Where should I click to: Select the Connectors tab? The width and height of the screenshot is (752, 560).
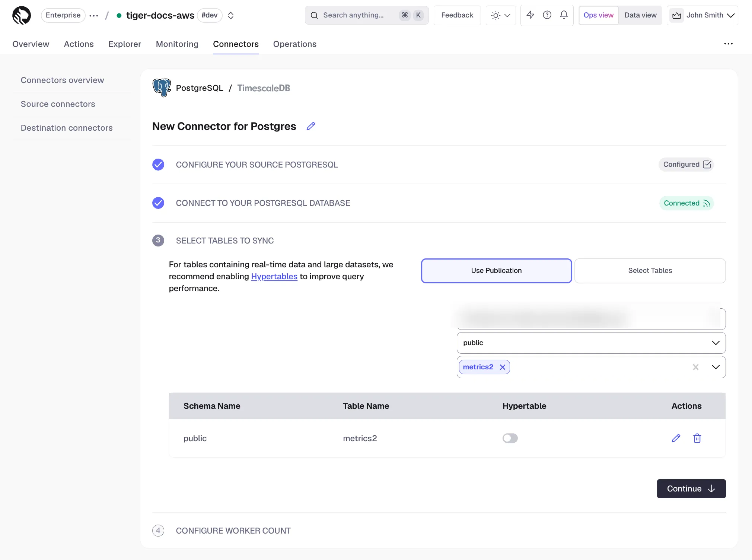point(236,44)
